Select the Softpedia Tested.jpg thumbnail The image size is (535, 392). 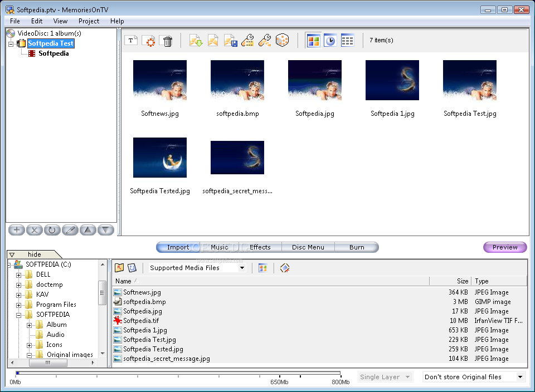[x=160, y=158]
